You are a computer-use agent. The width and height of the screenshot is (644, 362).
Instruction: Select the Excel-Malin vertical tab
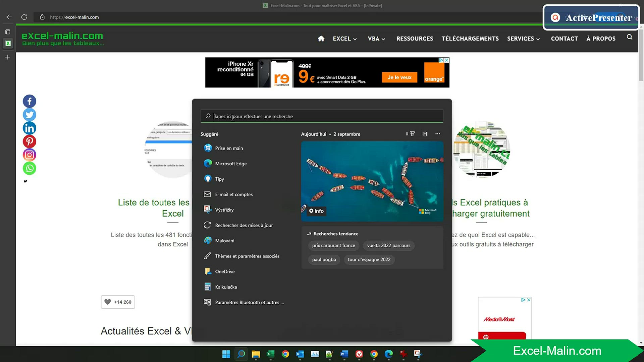8,43
